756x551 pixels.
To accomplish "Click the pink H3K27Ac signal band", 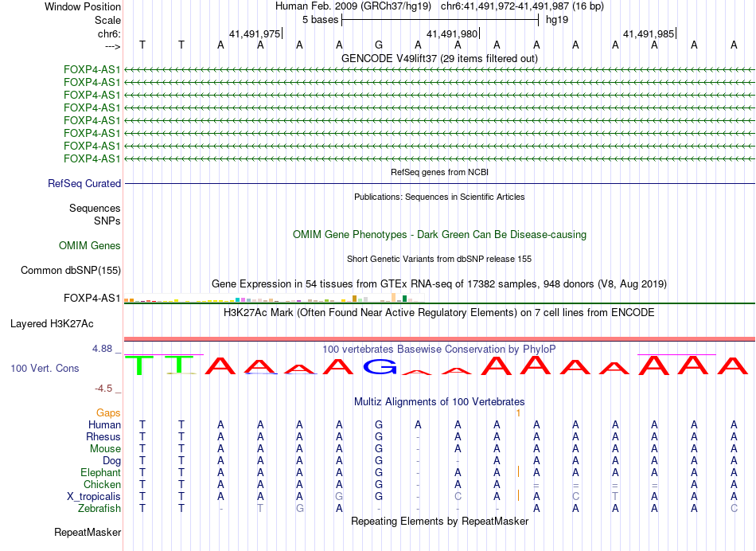I will [439, 339].
